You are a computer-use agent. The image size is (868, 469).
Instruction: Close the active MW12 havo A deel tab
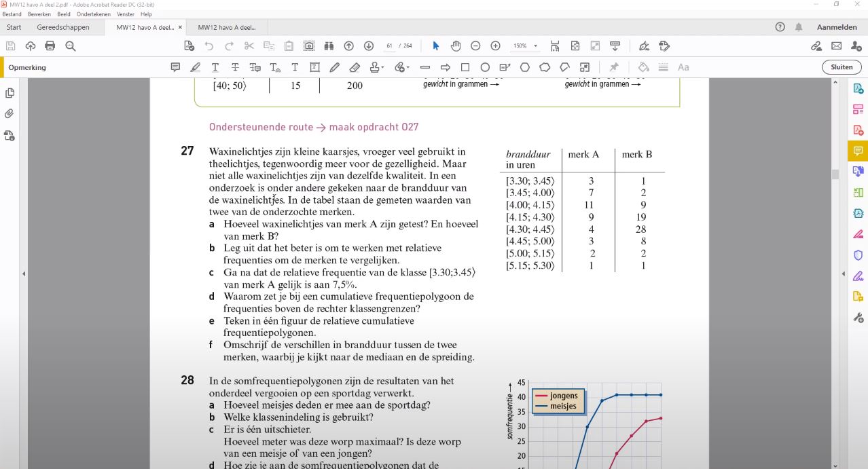[180, 27]
